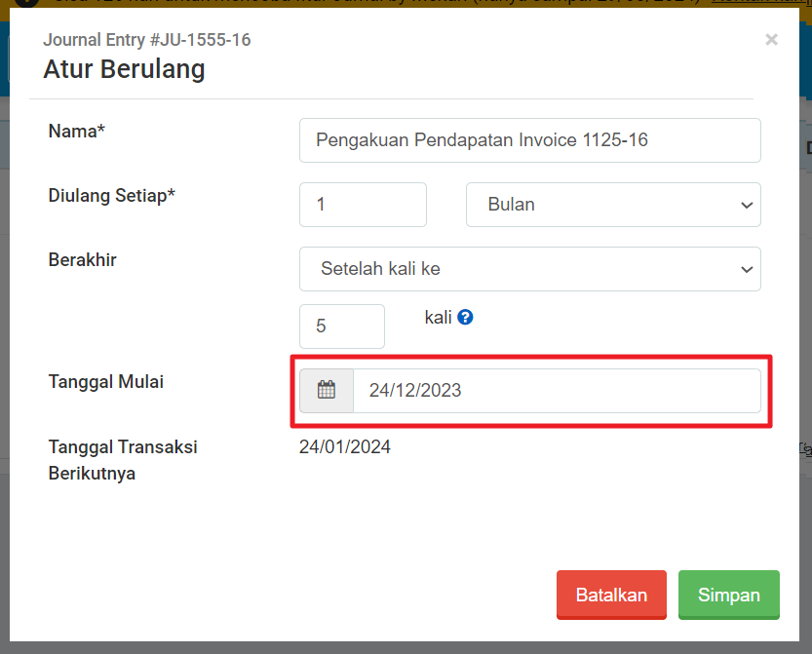Open the Bulan period dropdown
This screenshot has height=654, width=812.
pyautogui.click(x=612, y=205)
